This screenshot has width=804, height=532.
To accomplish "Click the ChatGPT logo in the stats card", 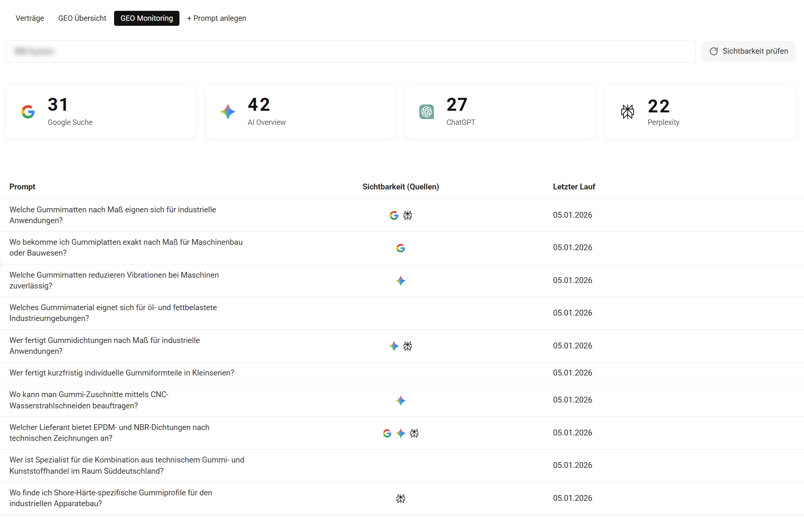I will click(426, 112).
